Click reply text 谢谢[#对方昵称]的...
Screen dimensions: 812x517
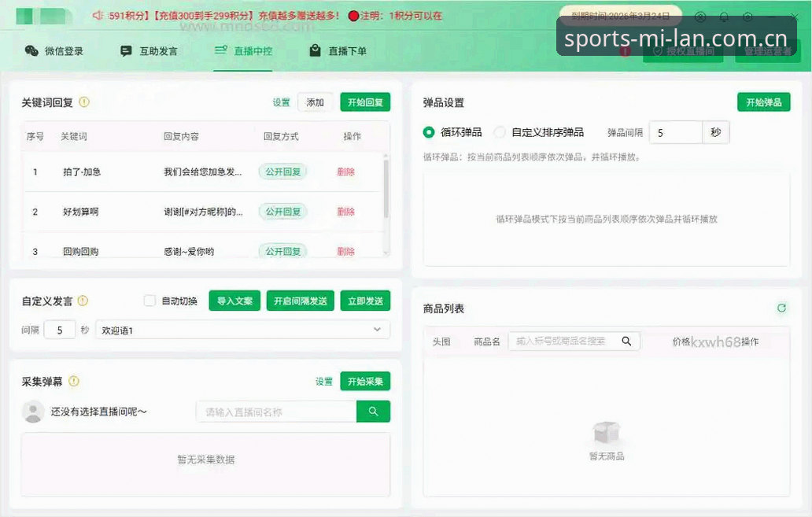[203, 212]
